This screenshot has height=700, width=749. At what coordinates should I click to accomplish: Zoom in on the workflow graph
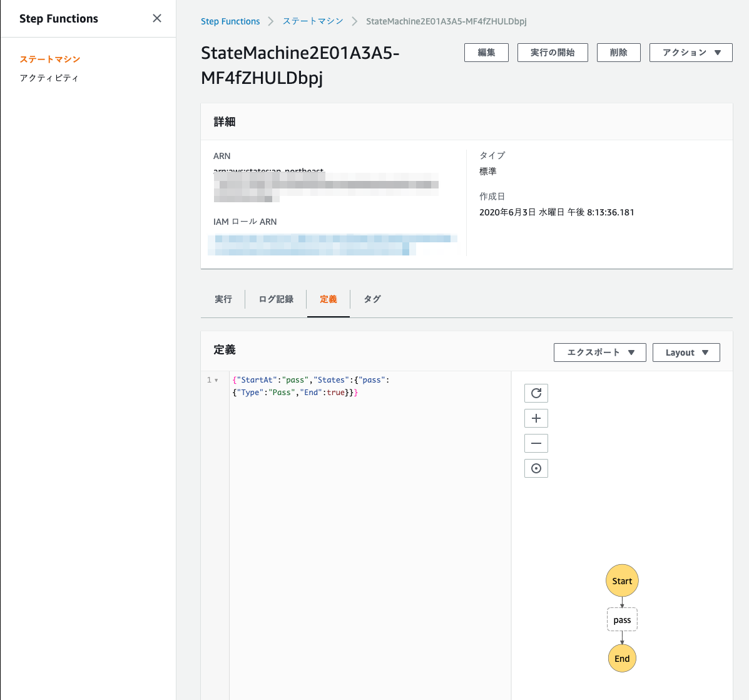536,419
